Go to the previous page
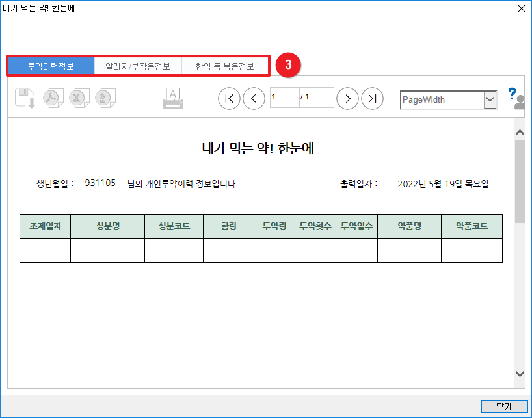 coord(254,98)
